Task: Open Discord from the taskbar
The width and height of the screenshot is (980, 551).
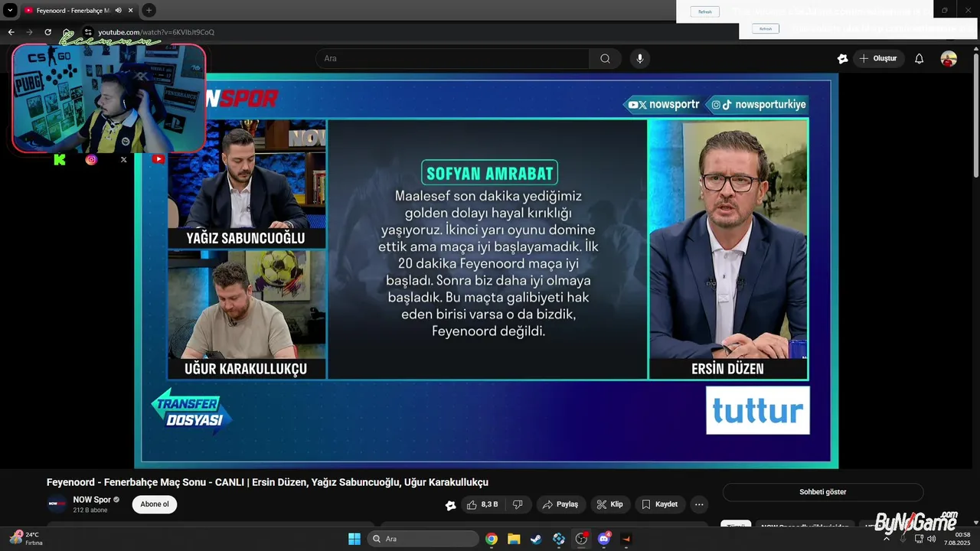Action: click(x=603, y=539)
